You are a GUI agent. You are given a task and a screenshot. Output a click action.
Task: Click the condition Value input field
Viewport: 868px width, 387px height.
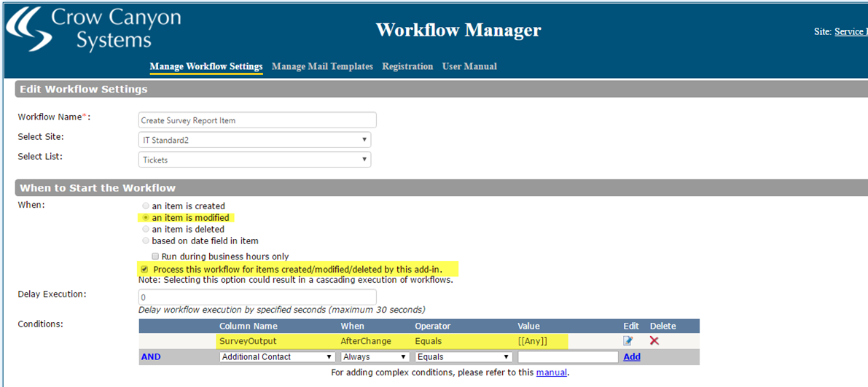click(x=568, y=357)
